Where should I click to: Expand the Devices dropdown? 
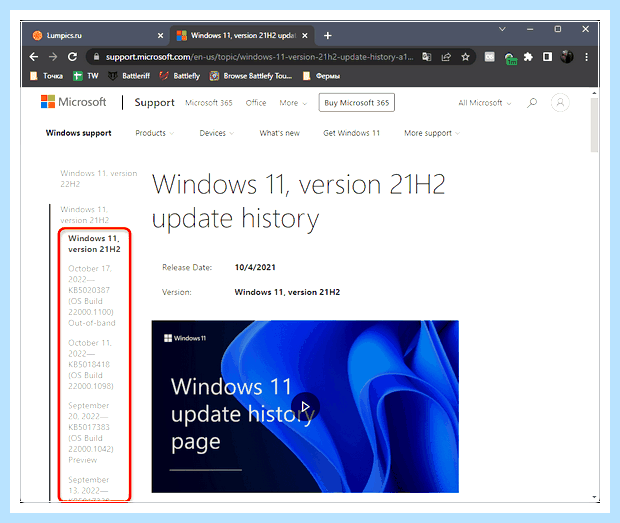pyautogui.click(x=217, y=133)
